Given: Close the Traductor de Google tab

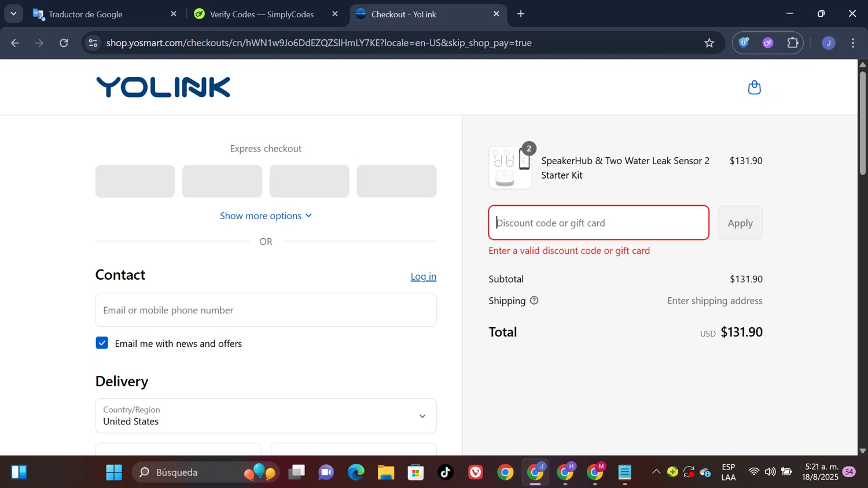Looking at the screenshot, I should [x=174, y=14].
